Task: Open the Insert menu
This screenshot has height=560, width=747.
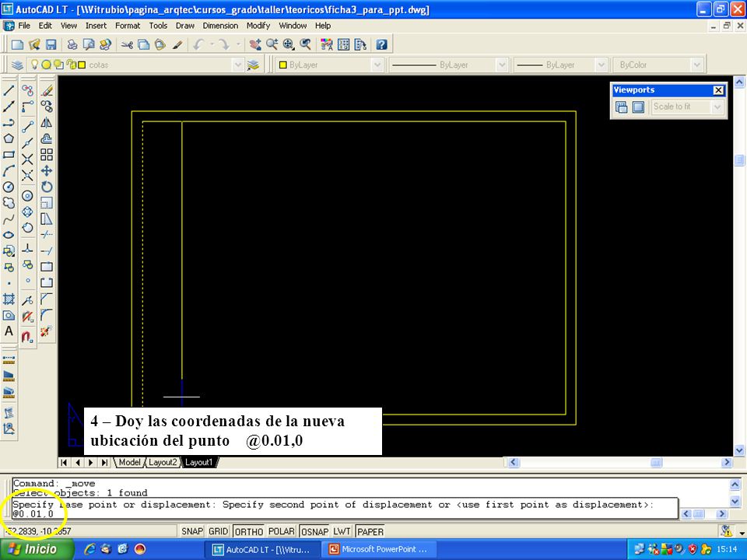Action: (96, 26)
